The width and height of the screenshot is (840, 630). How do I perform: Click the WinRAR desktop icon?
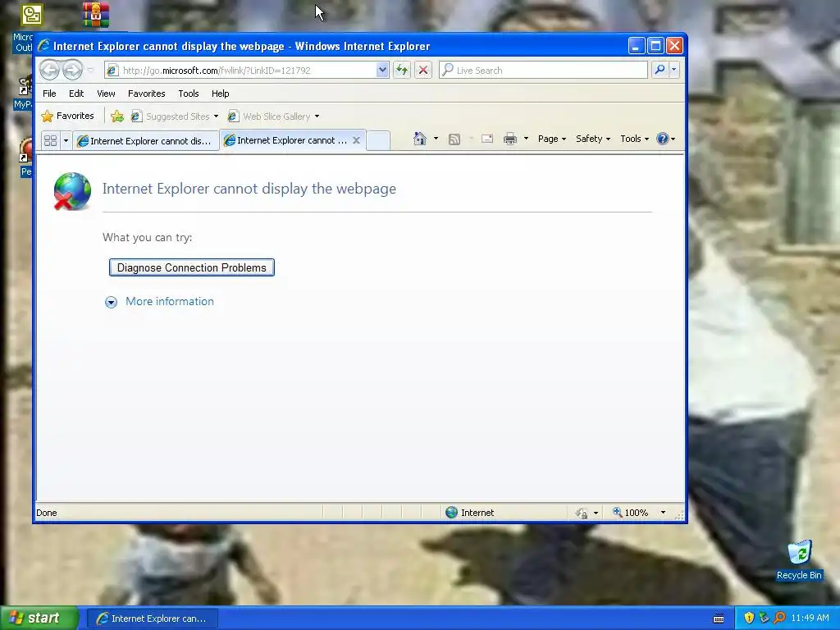click(96, 15)
